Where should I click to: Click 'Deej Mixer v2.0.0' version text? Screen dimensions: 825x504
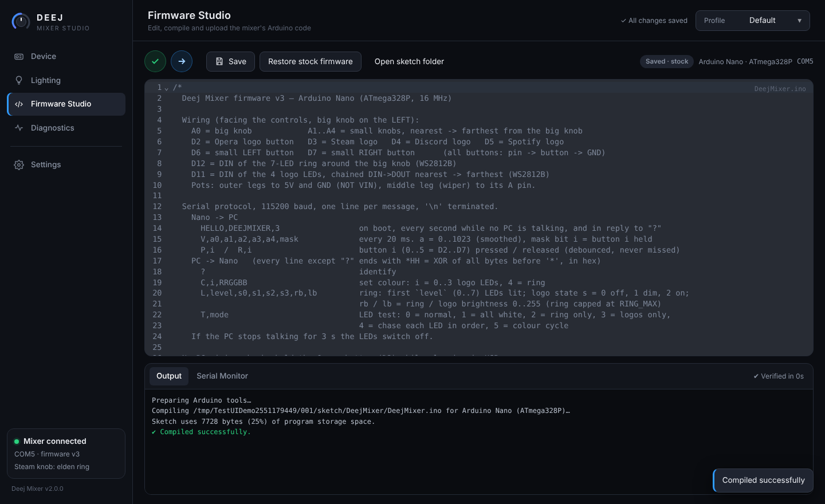pyautogui.click(x=37, y=489)
